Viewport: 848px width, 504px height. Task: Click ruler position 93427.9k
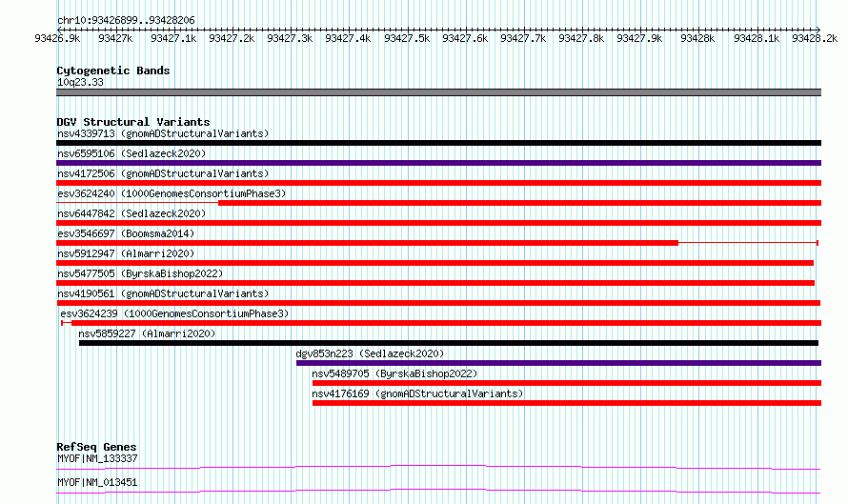coord(639,38)
